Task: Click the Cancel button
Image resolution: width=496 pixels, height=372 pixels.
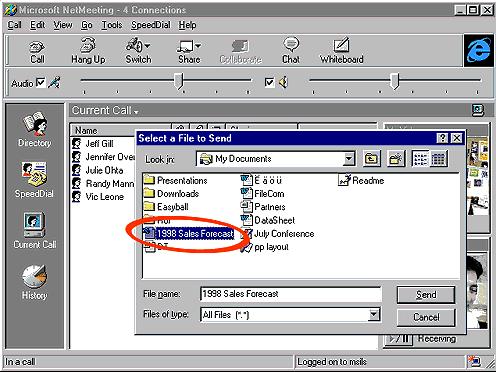Action: [426, 317]
